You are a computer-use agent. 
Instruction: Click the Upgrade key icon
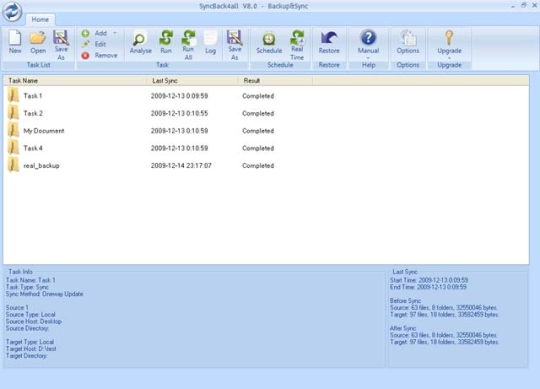coord(449,38)
